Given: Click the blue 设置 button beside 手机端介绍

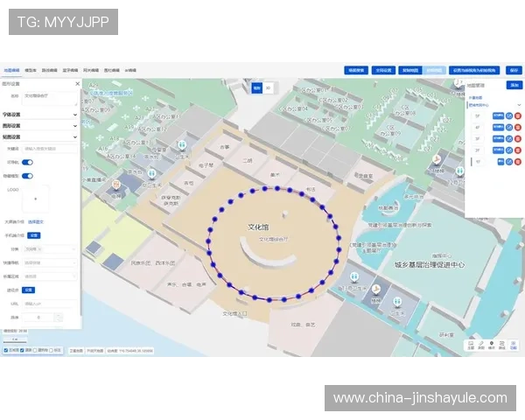Looking at the screenshot, I should (34, 235).
